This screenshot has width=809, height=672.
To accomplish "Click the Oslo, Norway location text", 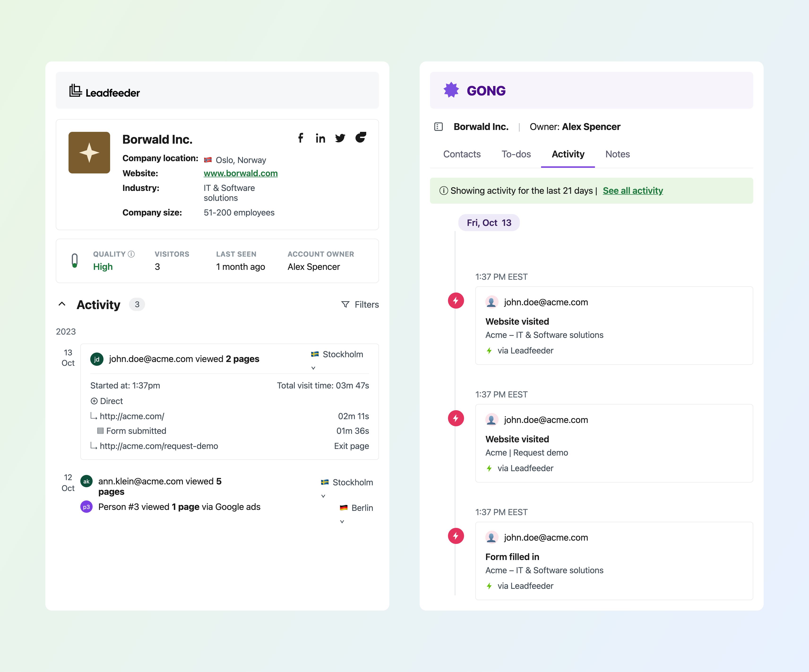I will coord(241,160).
